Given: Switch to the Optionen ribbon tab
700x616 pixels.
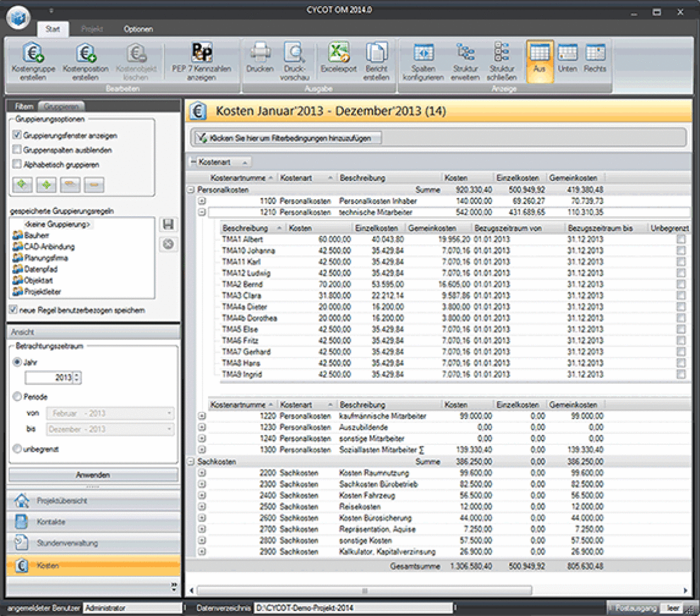Looking at the screenshot, I should (x=138, y=29).
